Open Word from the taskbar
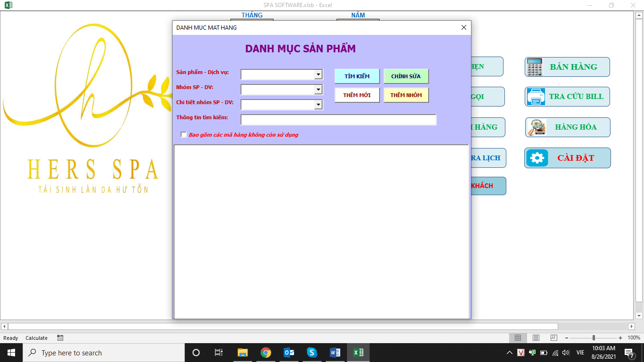The width and height of the screenshot is (644, 362). [x=335, y=353]
